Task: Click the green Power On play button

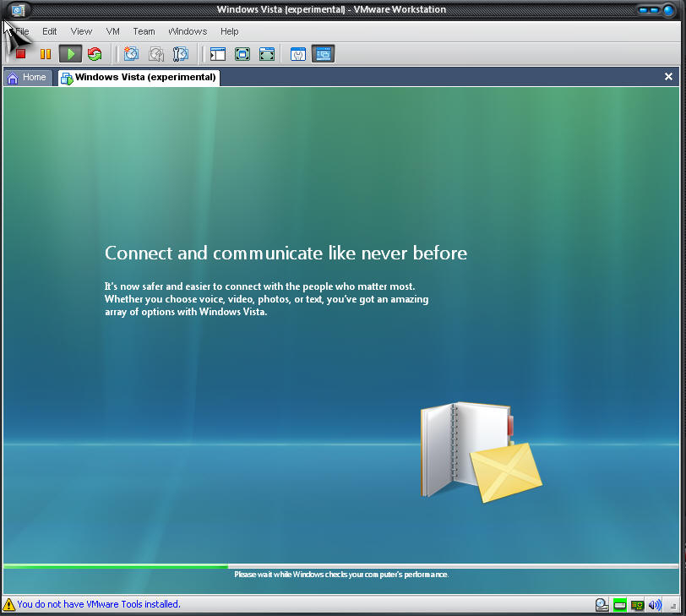Action: click(x=70, y=54)
